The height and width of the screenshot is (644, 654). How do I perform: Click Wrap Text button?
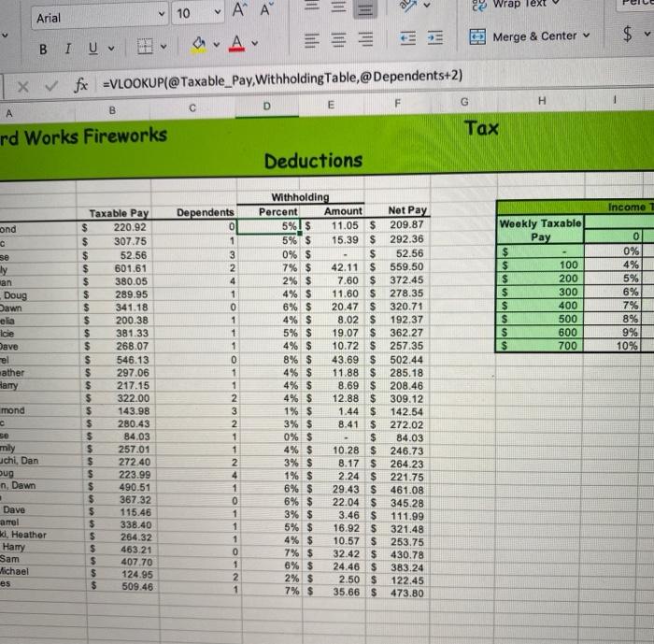(x=516, y=4)
